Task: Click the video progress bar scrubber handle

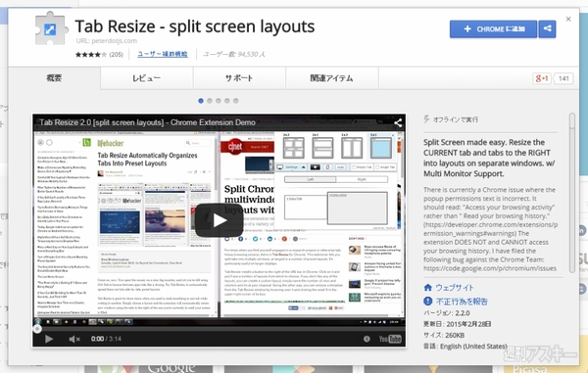Action: [x=37, y=329]
